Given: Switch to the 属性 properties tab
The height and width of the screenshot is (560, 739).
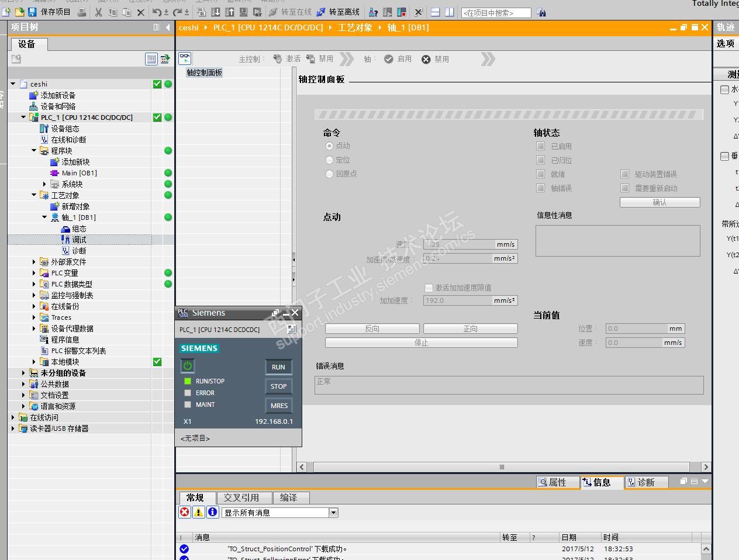Looking at the screenshot, I should click(558, 482).
